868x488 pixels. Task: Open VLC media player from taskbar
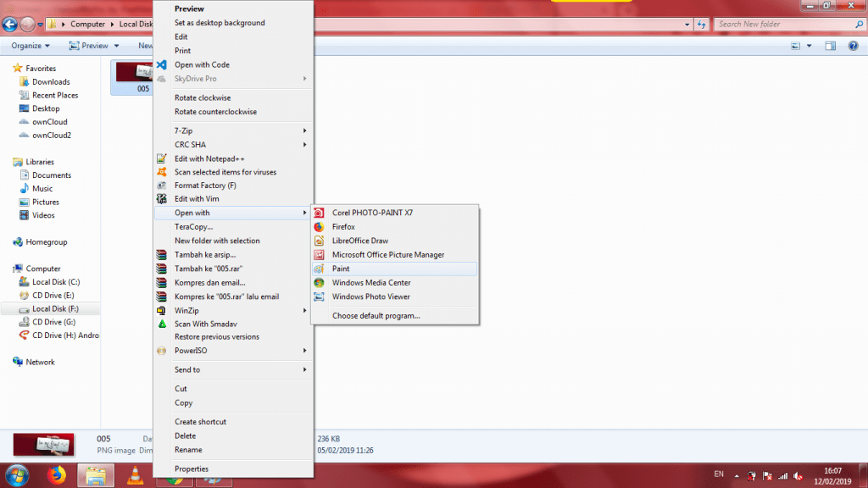[x=135, y=476]
